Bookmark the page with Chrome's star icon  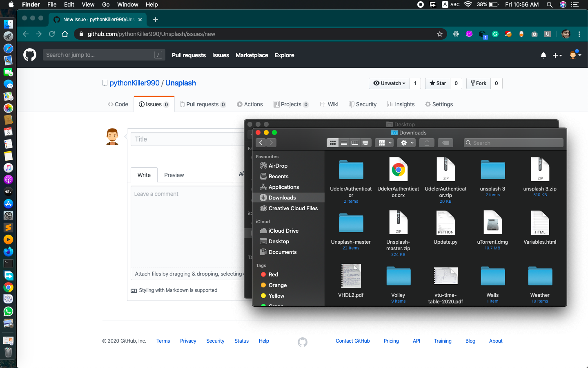click(x=440, y=34)
